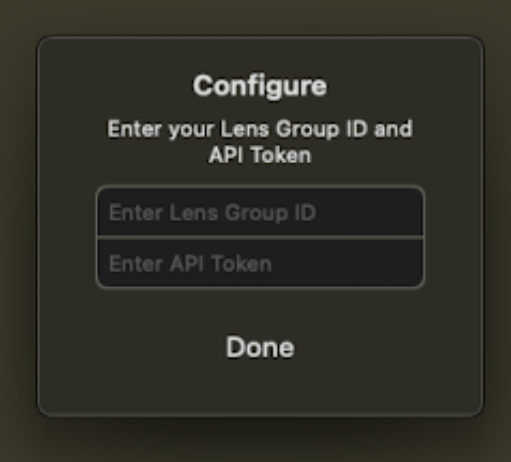Image resolution: width=511 pixels, height=462 pixels.
Task: Click the 'Enter API Token' placeholder text
Action: (x=191, y=264)
